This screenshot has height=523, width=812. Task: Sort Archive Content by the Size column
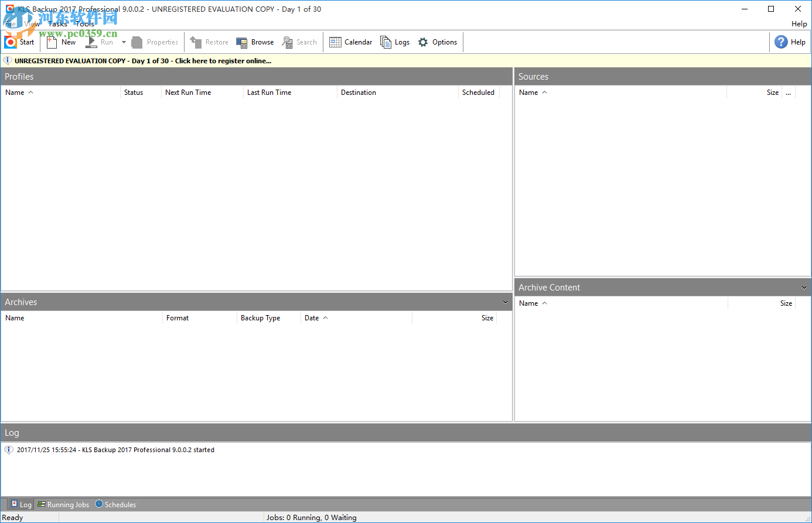click(762, 303)
